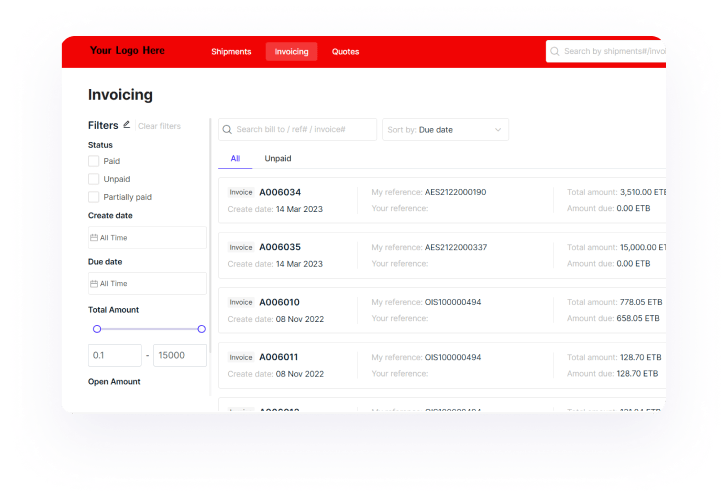Click the Create date calendar icon
The width and height of the screenshot is (727, 499).
[94, 238]
